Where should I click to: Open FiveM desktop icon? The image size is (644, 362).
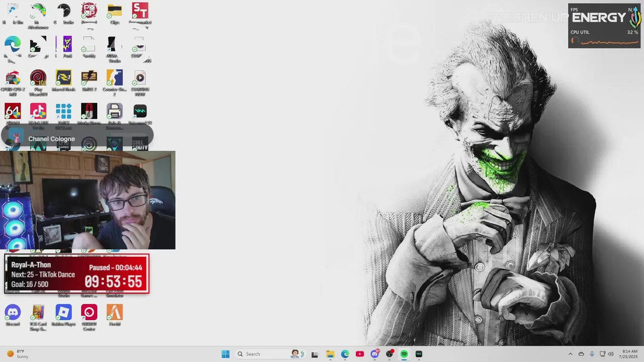click(114, 316)
